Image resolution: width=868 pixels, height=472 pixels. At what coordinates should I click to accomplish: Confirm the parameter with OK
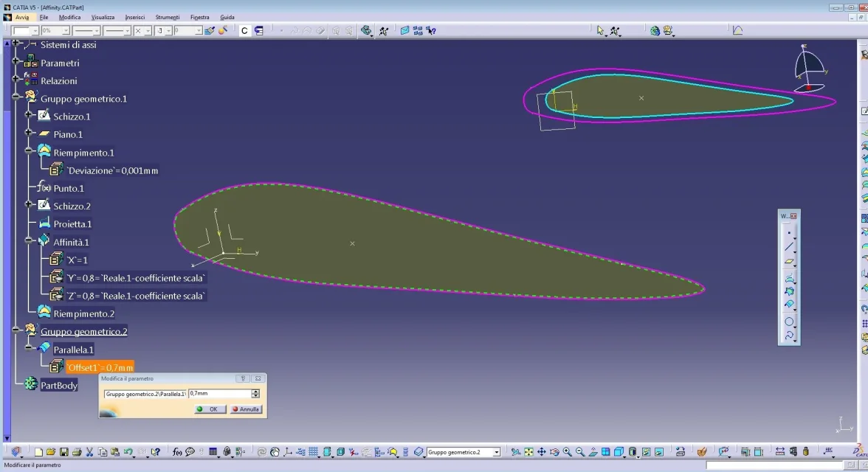pyautogui.click(x=210, y=409)
